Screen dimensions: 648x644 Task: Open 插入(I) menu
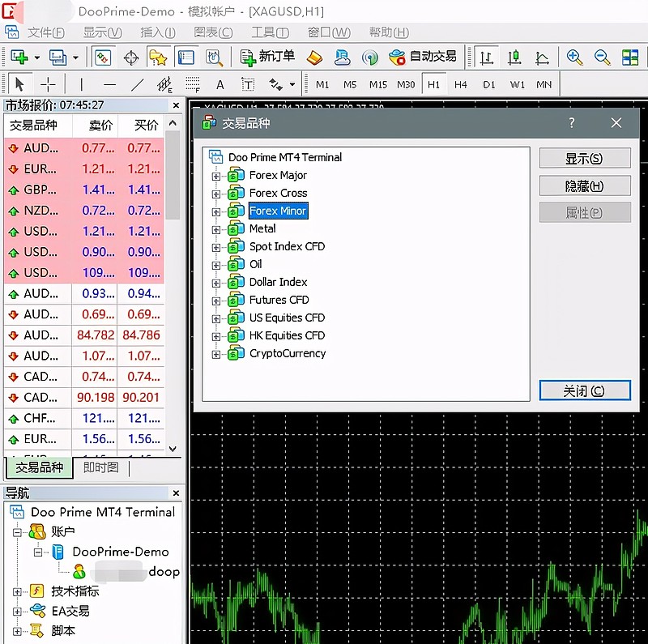click(x=158, y=32)
